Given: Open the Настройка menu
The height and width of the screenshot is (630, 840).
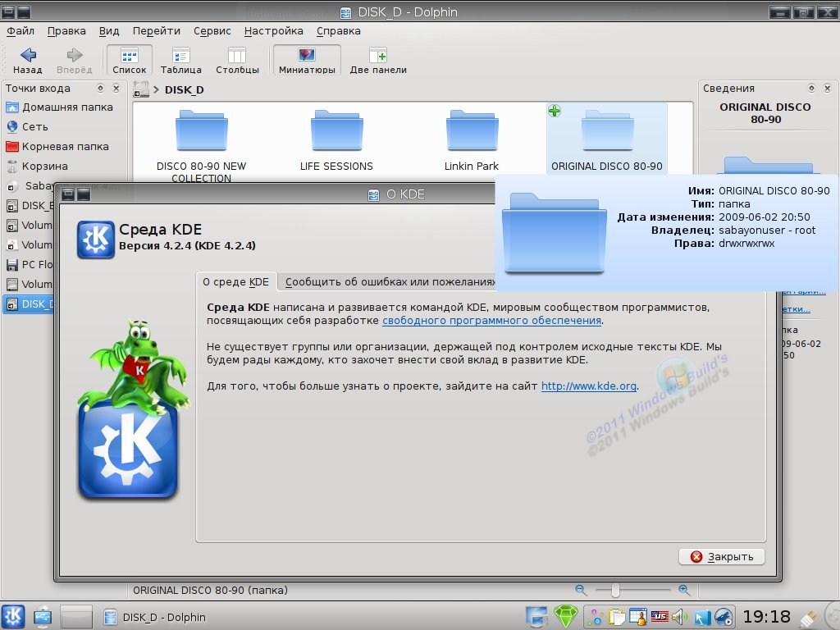Looking at the screenshot, I should point(274,31).
